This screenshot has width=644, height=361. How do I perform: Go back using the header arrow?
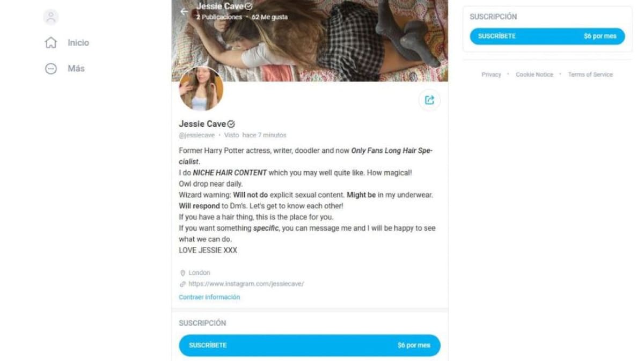click(x=185, y=11)
